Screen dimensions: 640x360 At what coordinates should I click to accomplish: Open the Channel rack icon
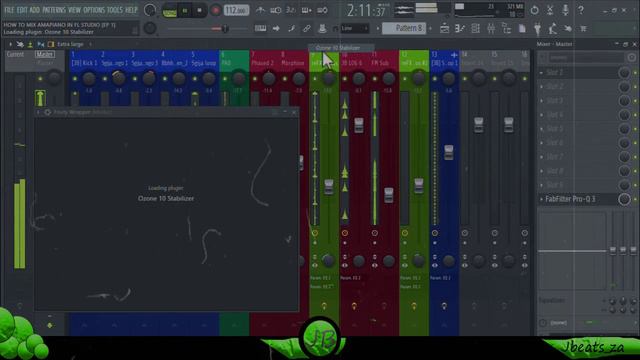(476, 29)
